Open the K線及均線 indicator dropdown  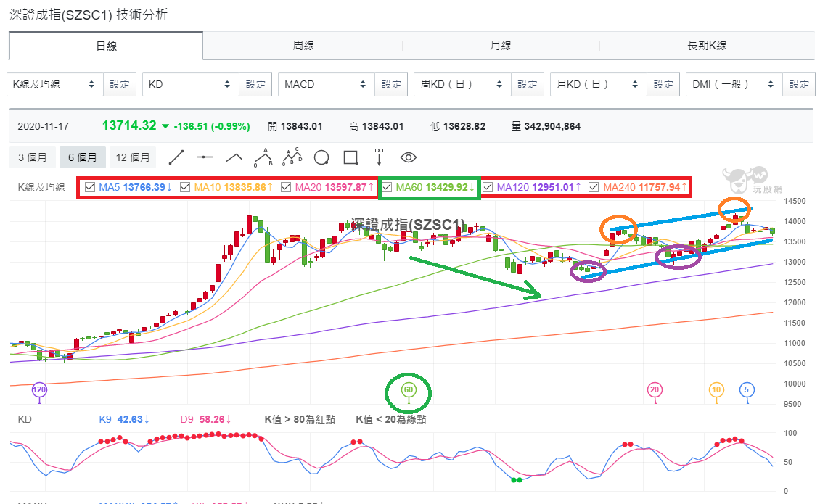pyautogui.click(x=55, y=84)
